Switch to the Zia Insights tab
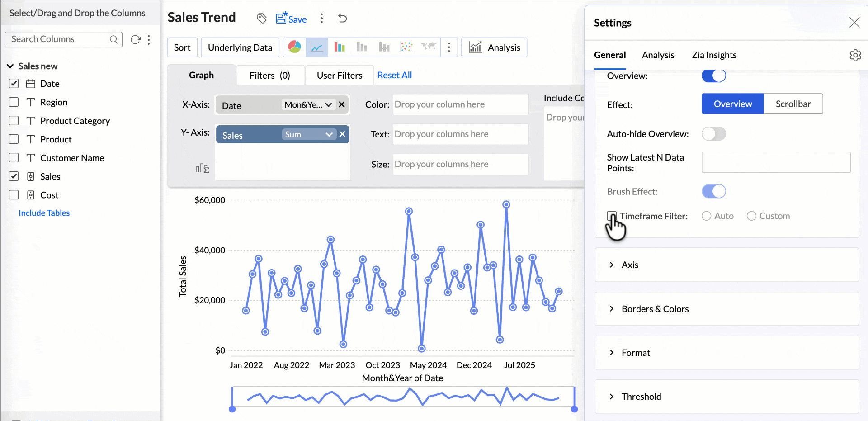 (x=714, y=55)
